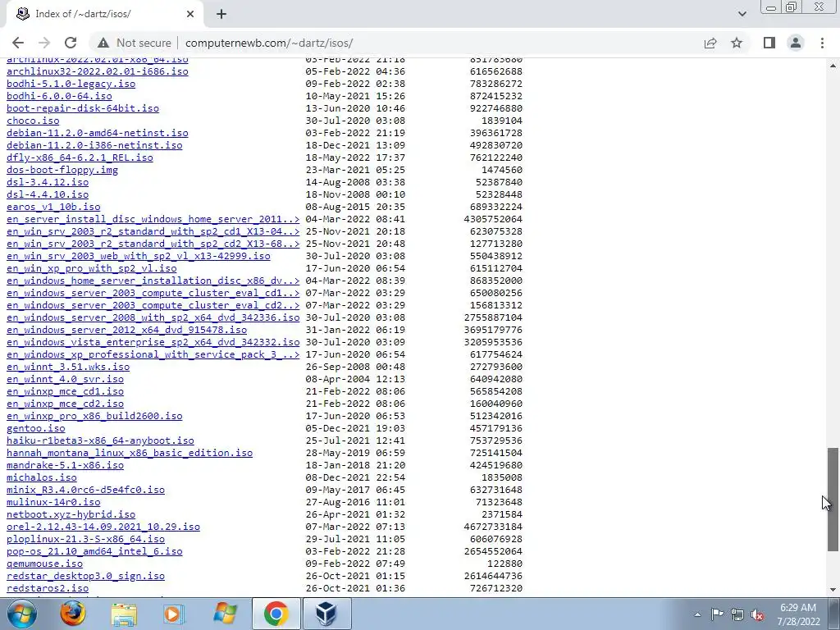The height and width of the screenshot is (630, 840).
Task: Select file size 4305752064
Action: click(x=493, y=219)
